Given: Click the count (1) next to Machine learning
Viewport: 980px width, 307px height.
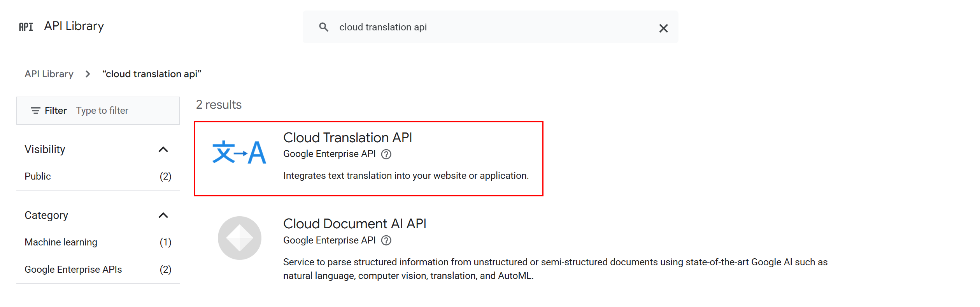Looking at the screenshot, I should [165, 242].
